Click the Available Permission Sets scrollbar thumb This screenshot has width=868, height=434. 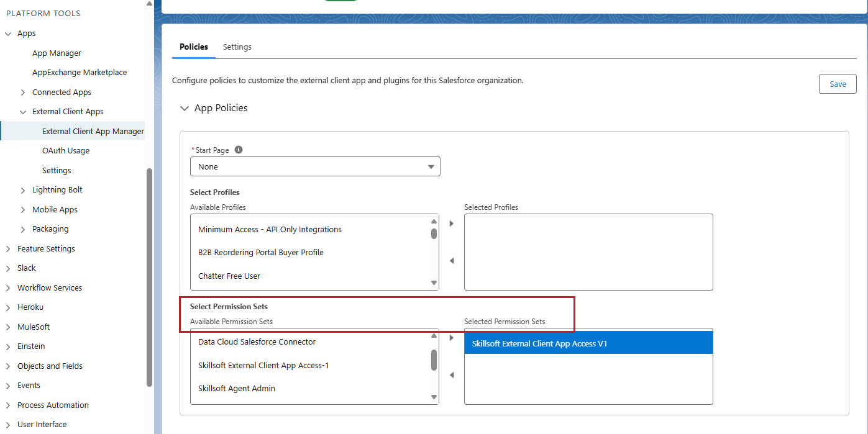(x=434, y=359)
